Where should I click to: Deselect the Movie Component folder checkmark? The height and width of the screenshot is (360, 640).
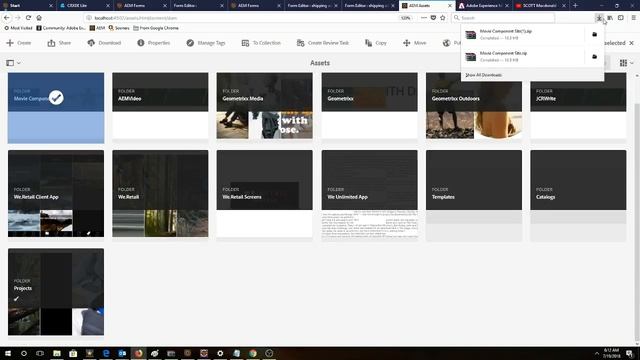pos(56,98)
